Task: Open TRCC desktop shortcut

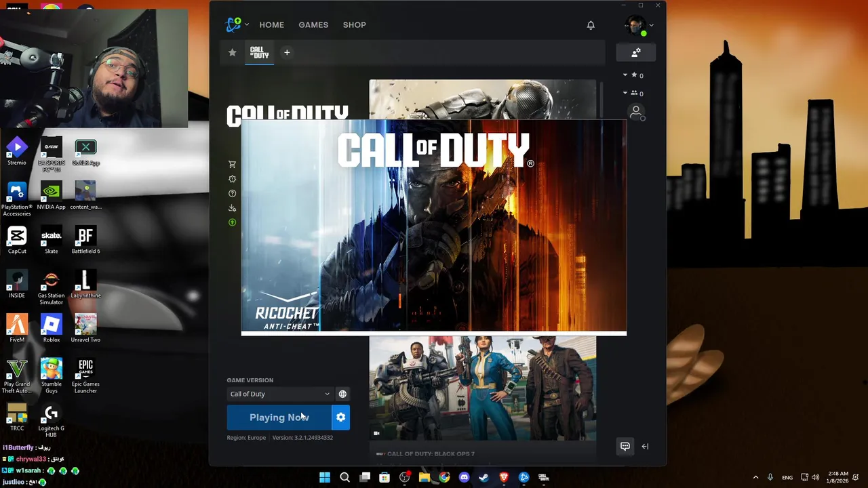Action: pyautogui.click(x=17, y=417)
